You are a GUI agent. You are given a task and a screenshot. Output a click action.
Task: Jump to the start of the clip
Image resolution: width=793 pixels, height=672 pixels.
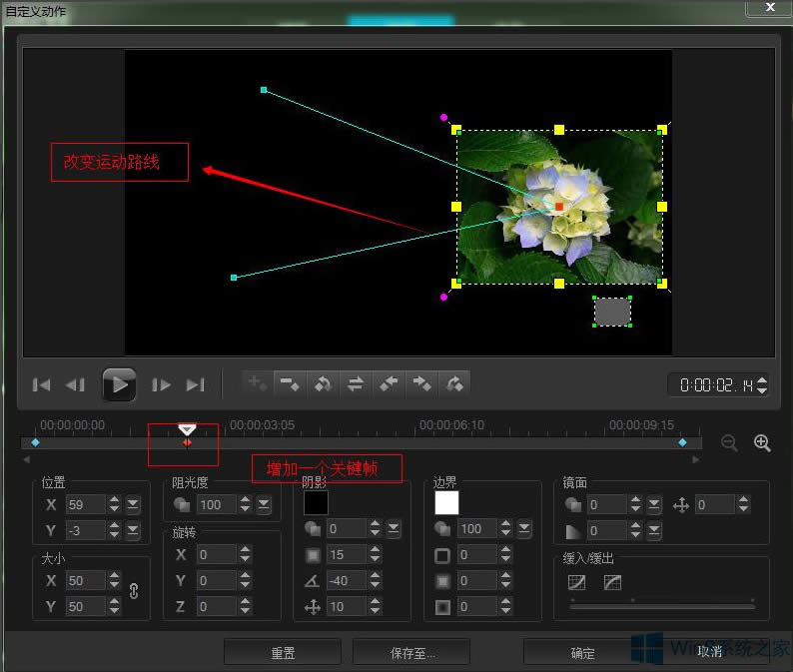pyautogui.click(x=42, y=384)
